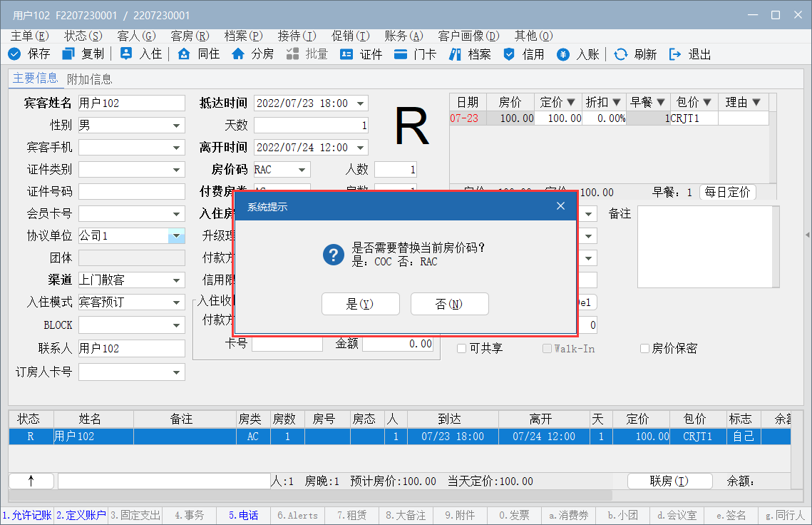
Task: Click the 证件号码 input field
Action: [x=132, y=192]
